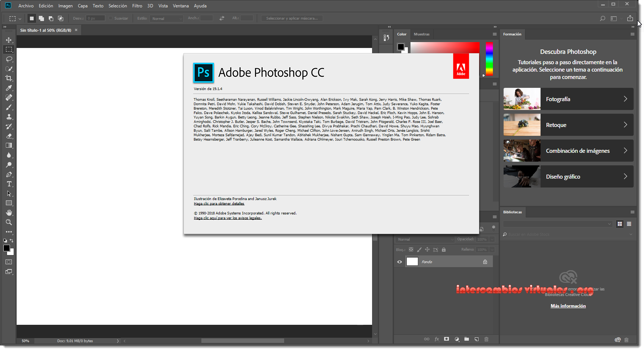
Task: Choose New selection mode
Action: 32,18
